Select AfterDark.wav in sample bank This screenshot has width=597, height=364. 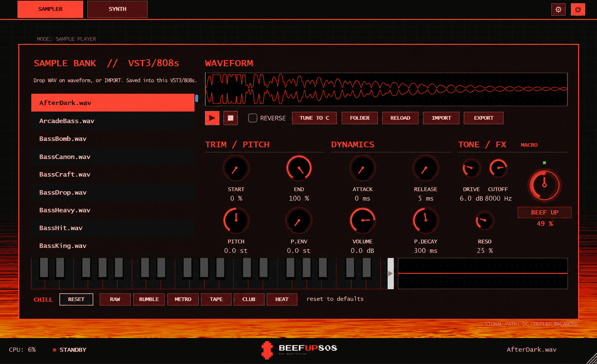pyautogui.click(x=113, y=103)
